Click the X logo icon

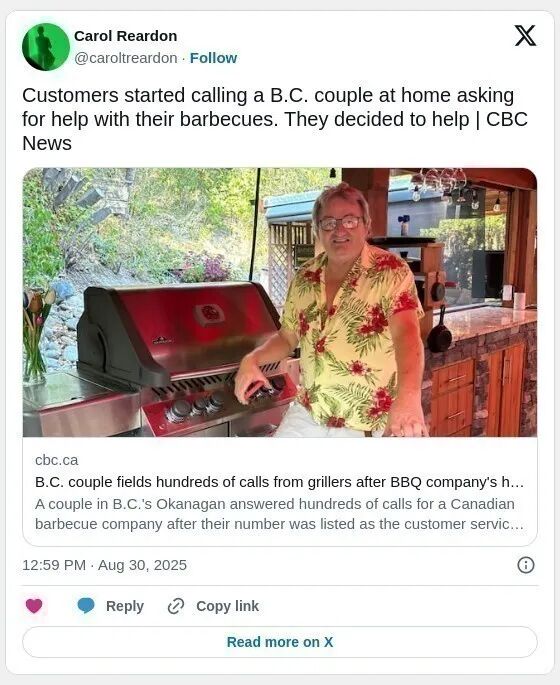tap(525, 35)
